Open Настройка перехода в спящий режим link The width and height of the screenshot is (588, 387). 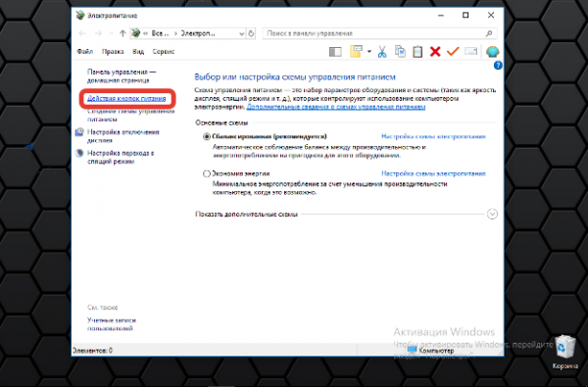coord(121,157)
